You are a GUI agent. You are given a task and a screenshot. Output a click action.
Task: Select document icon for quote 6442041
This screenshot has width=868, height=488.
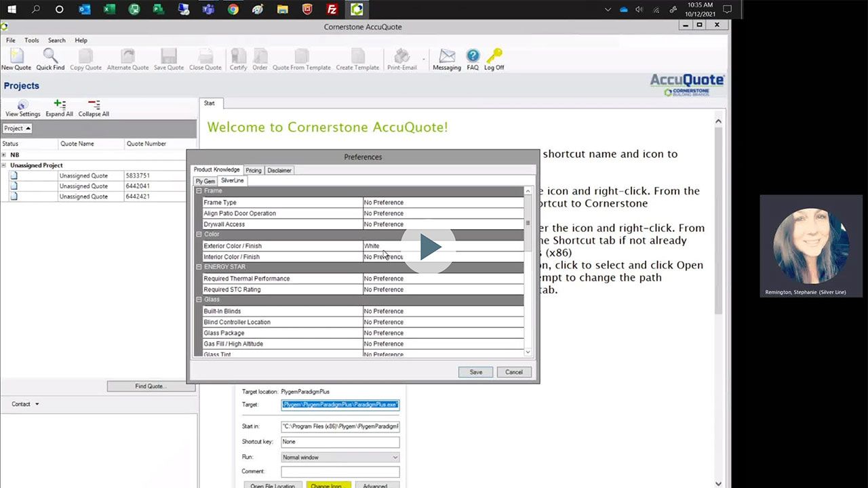tap(14, 186)
